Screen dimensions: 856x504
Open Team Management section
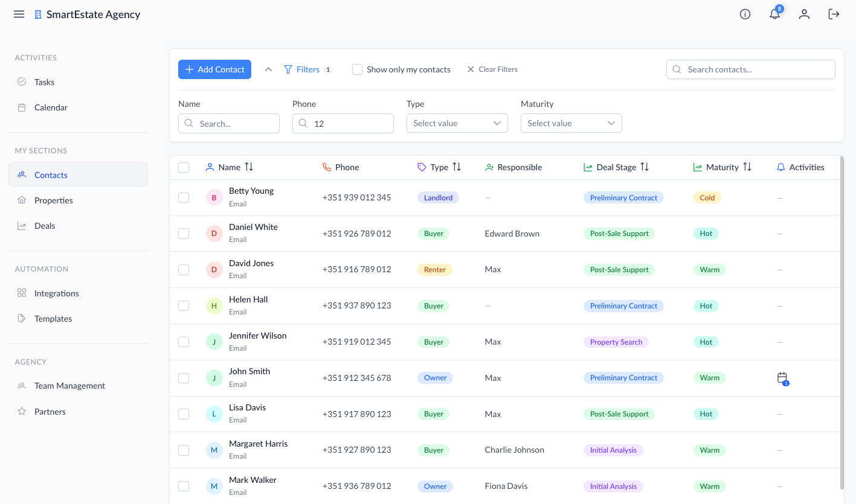(x=69, y=386)
